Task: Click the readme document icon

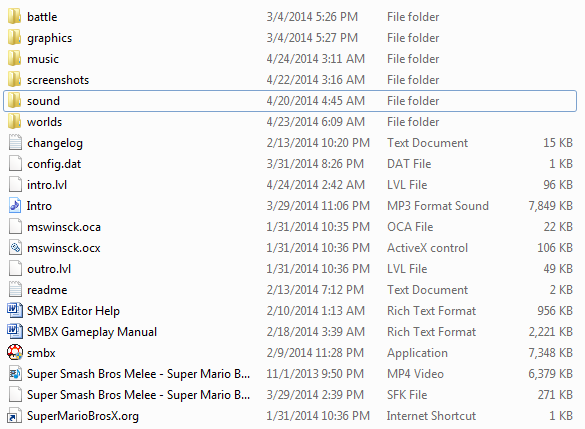Action: click(x=15, y=289)
